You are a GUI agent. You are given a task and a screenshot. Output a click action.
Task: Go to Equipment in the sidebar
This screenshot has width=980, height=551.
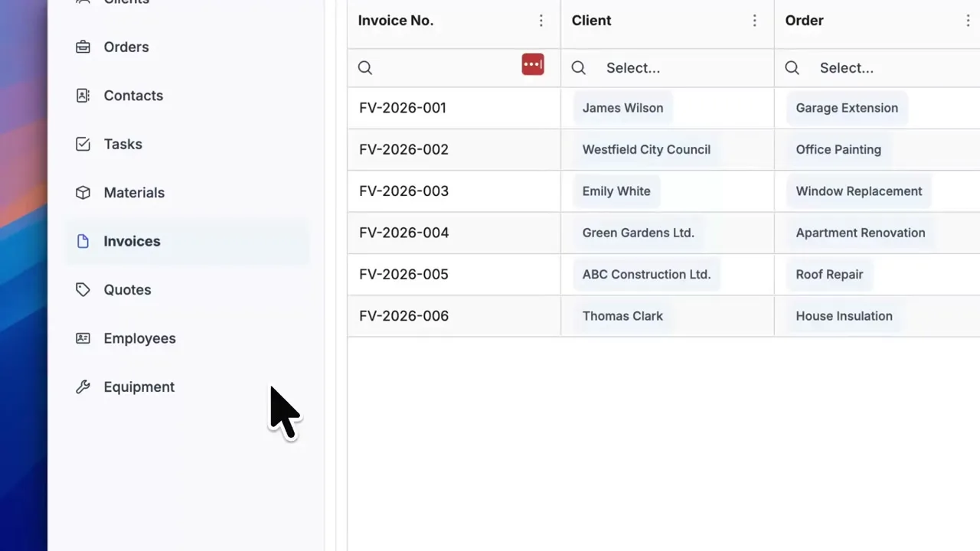point(139,387)
